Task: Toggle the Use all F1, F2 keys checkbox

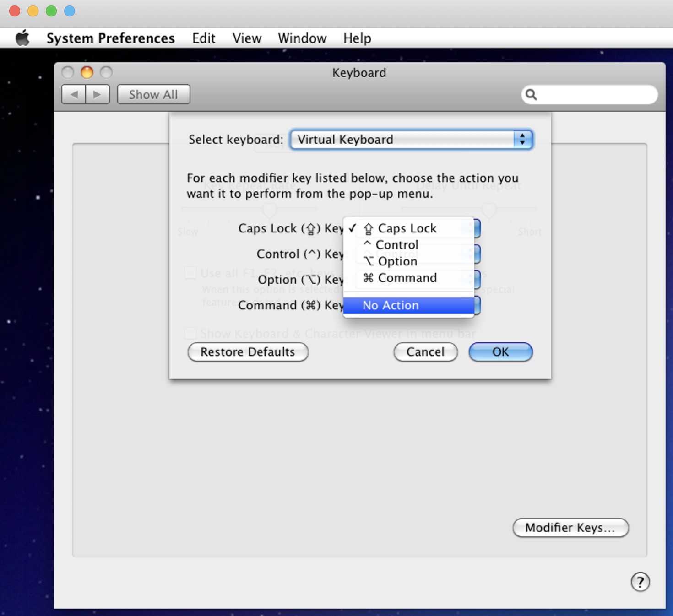Action: click(190, 273)
